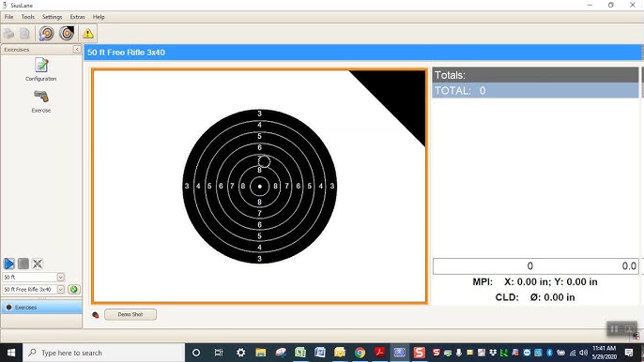Stop the exercise with gray square button
The image size is (644, 362).
tap(23, 264)
